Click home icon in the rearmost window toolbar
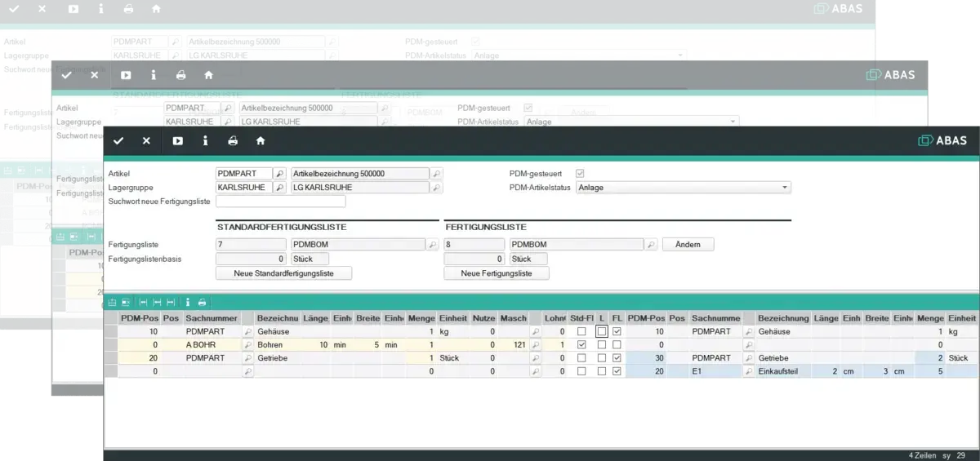The width and height of the screenshot is (980, 461). click(x=156, y=9)
